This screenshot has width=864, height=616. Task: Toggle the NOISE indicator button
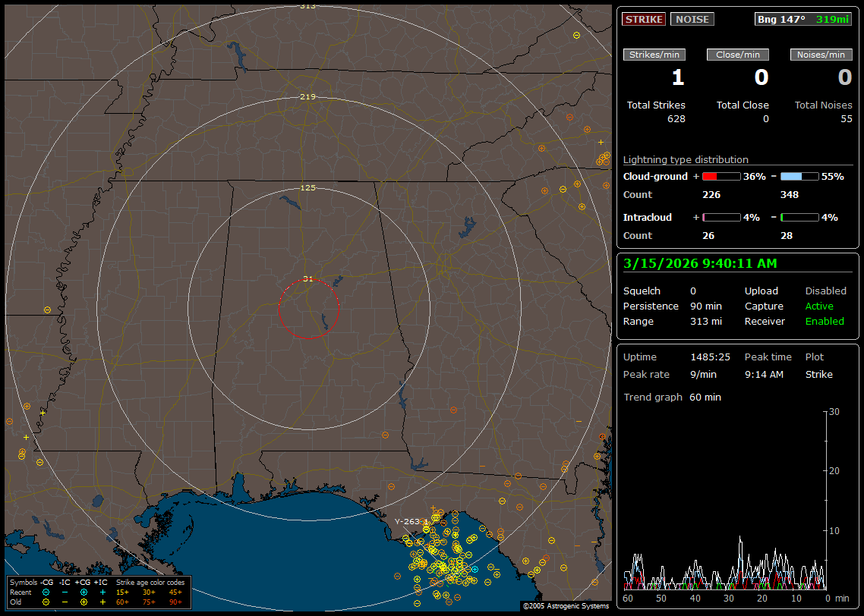(692, 19)
